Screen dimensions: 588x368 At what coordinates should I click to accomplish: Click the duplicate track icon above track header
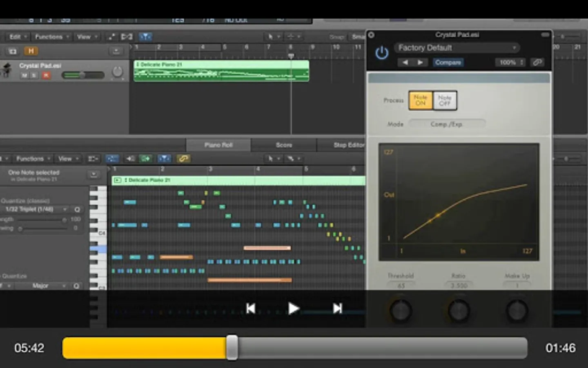point(13,51)
